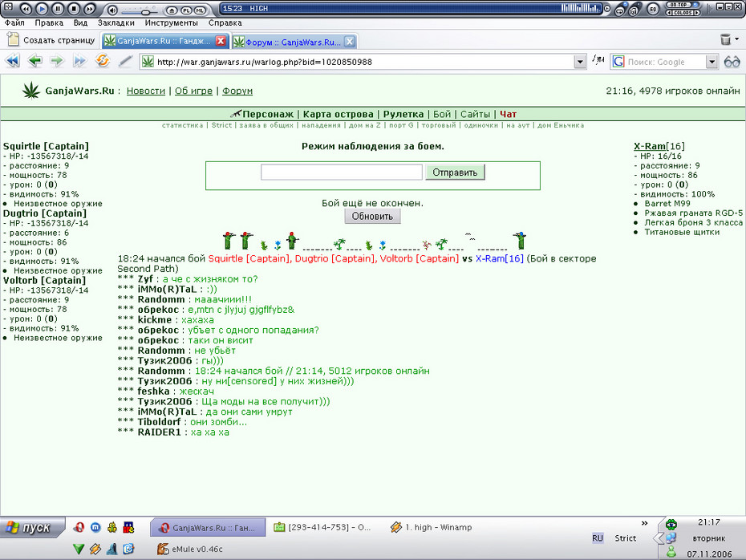The width and height of the screenshot is (746, 560).
Task: Click the статистика sublink
Action: pyautogui.click(x=182, y=125)
